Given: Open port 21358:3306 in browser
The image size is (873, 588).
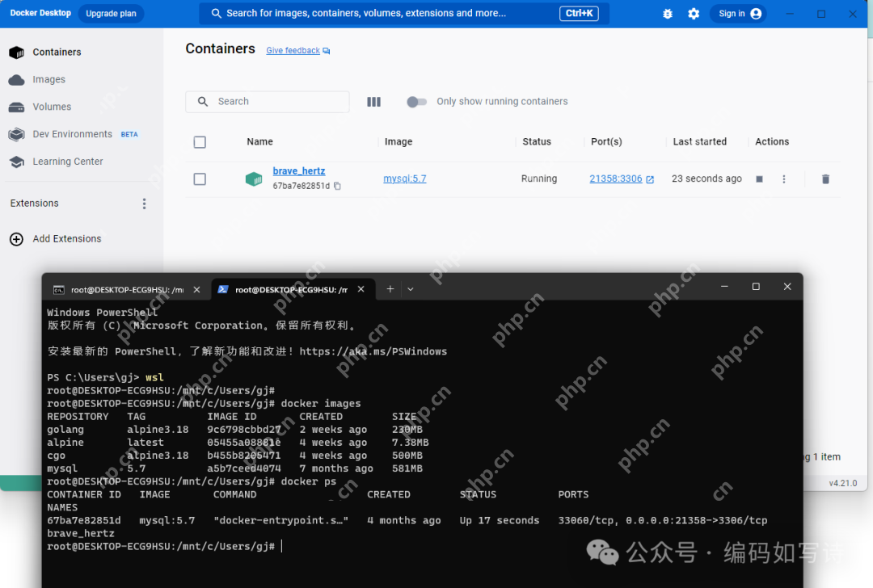Looking at the screenshot, I should pyautogui.click(x=622, y=178).
